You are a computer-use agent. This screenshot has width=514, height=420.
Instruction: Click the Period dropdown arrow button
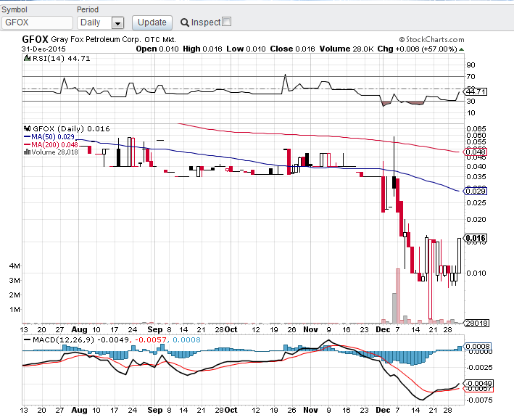117,23
